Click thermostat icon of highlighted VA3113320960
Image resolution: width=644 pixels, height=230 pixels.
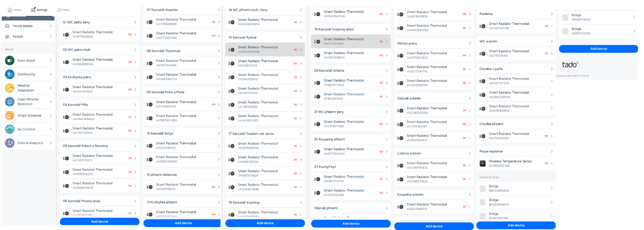[317, 41]
